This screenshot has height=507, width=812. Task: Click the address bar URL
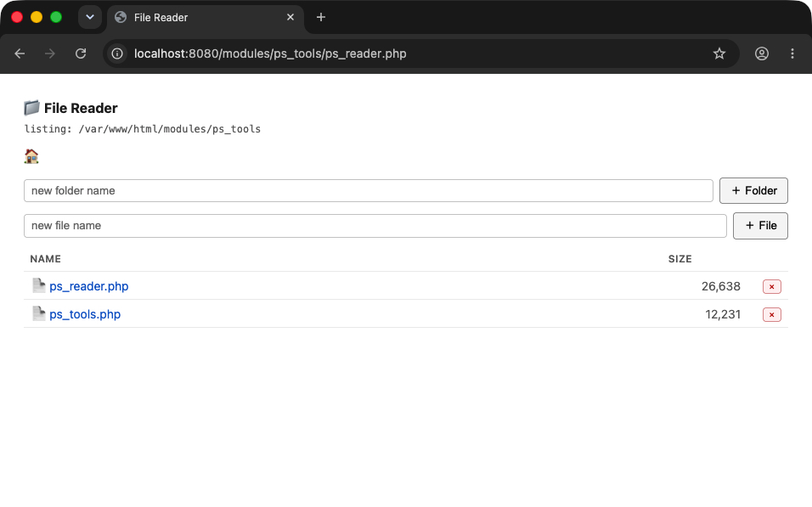pos(270,54)
